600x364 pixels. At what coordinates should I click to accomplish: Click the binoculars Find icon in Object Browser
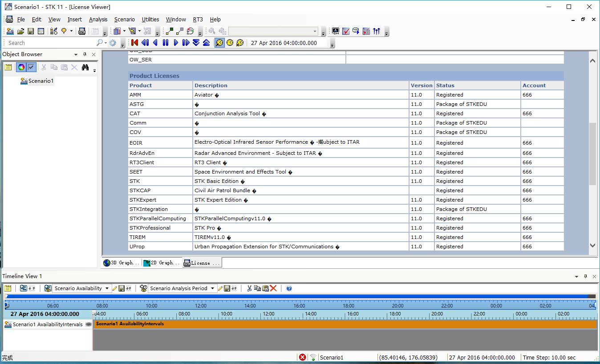click(x=85, y=67)
